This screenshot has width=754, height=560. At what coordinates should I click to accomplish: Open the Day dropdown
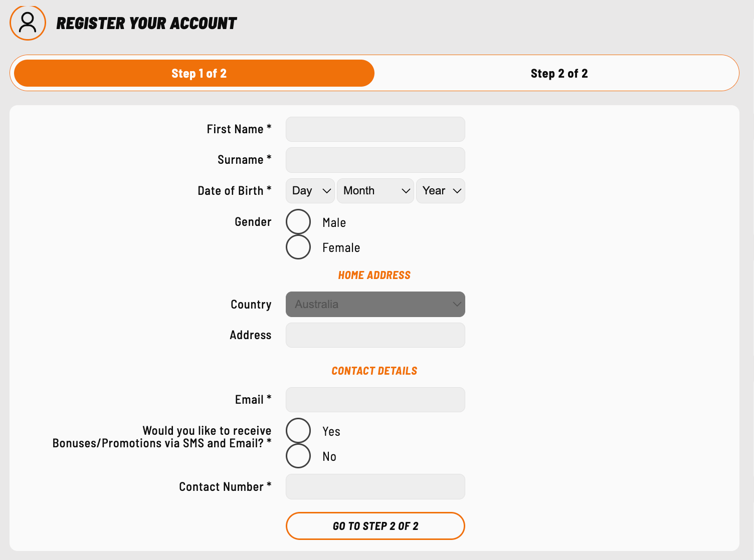310,191
